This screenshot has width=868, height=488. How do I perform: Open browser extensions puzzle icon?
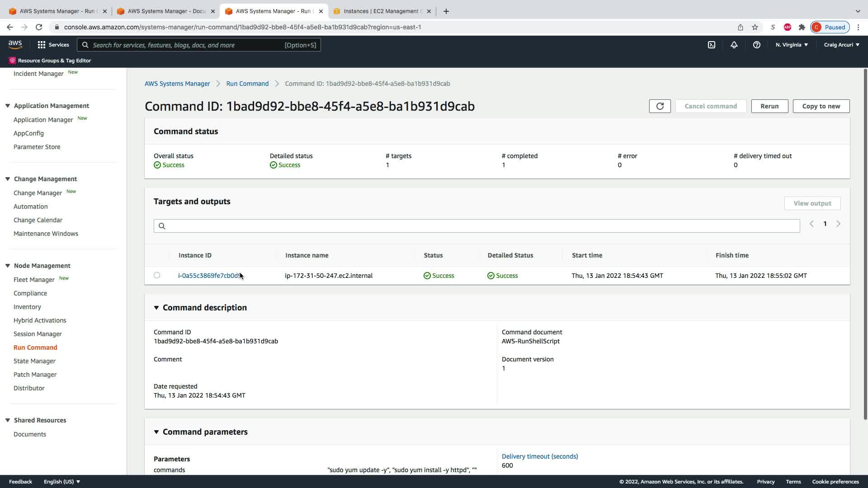tap(802, 27)
